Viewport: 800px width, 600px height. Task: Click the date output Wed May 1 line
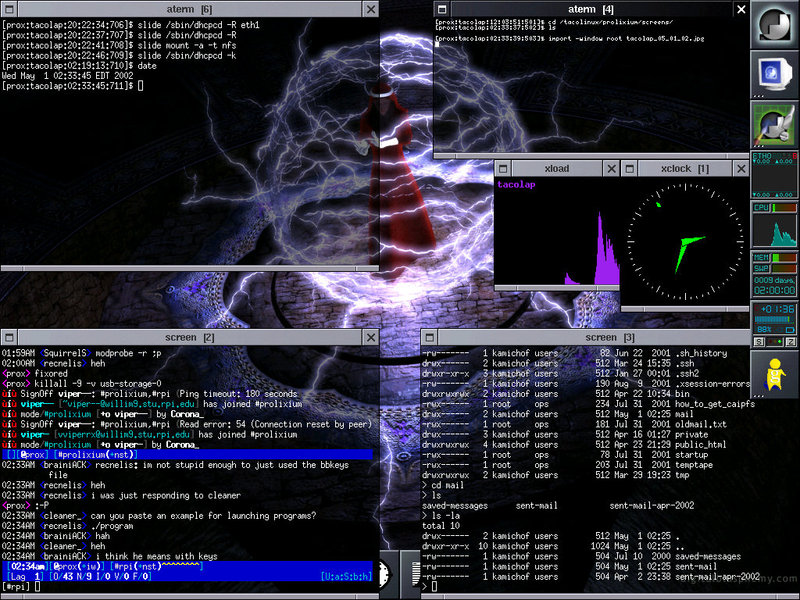click(x=68, y=76)
